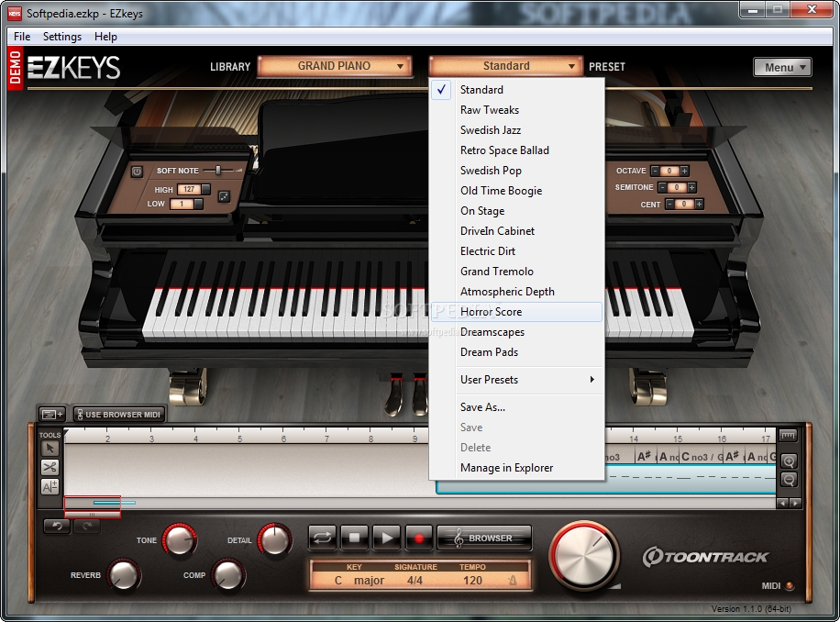Toggle the metronome icon next to tempo

click(x=512, y=580)
